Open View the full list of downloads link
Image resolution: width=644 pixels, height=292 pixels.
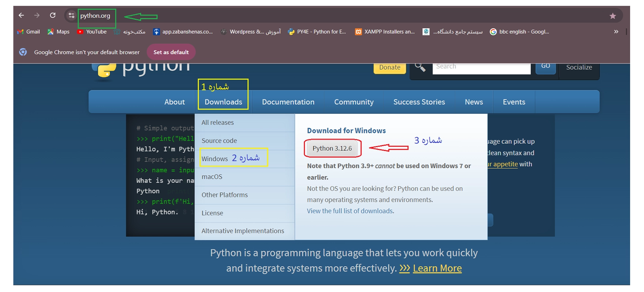pyautogui.click(x=350, y=211)
